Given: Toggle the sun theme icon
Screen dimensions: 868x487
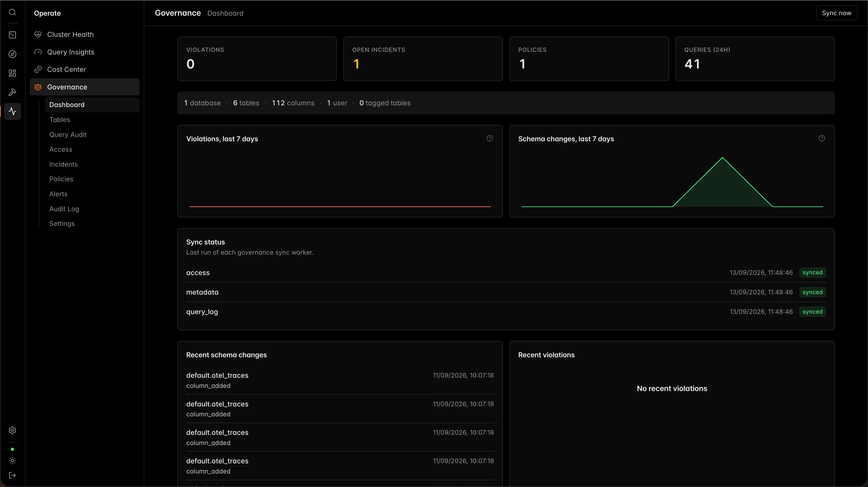Looking at the screenshot, I should click(x=13, y=460).
